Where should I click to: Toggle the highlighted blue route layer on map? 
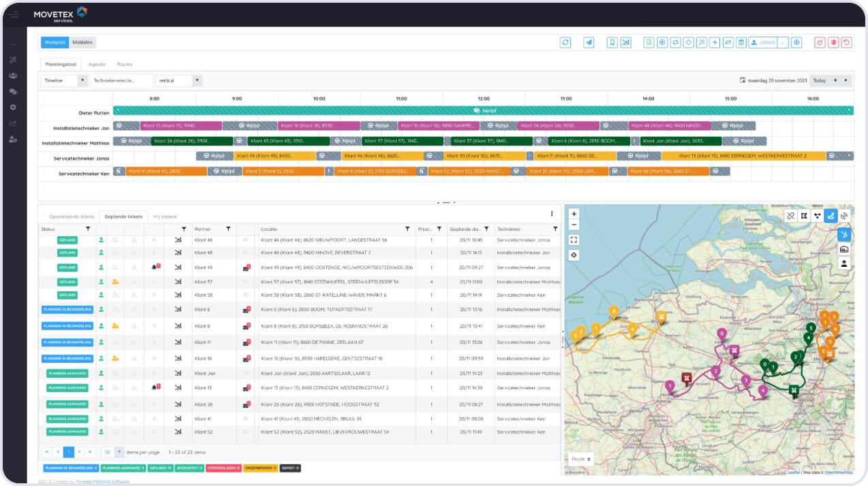(x=831, y=216)
